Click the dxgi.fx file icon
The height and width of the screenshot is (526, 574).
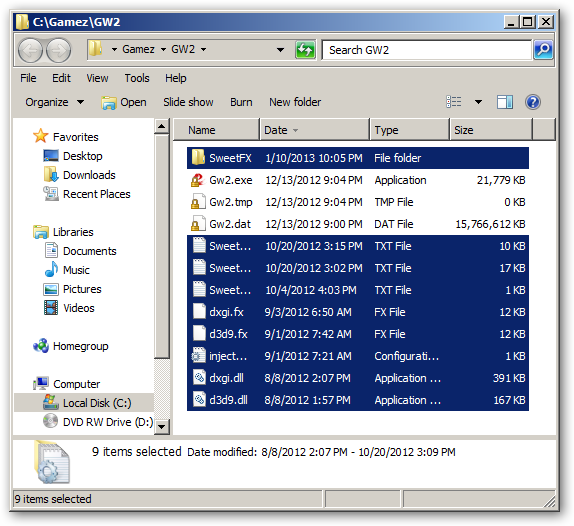[199, 312]
